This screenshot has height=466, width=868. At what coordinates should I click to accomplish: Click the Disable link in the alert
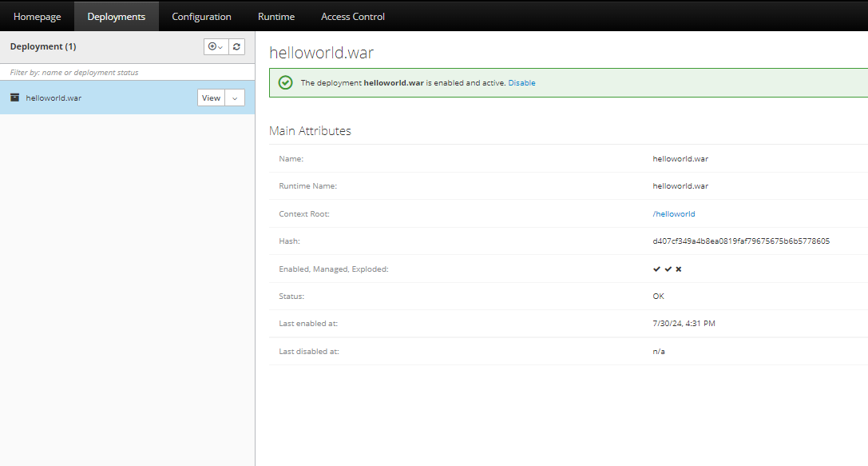click(x=521, y=83)
